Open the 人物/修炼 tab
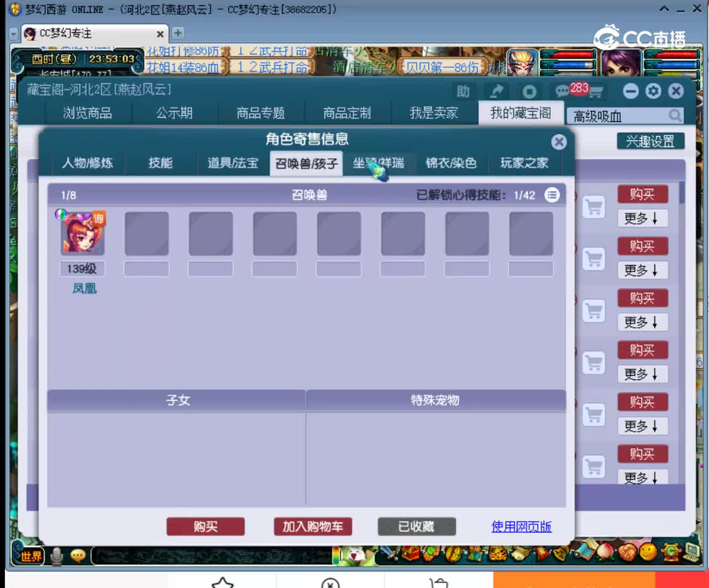Screen dimensions: 709x588 tap(88, 163)
